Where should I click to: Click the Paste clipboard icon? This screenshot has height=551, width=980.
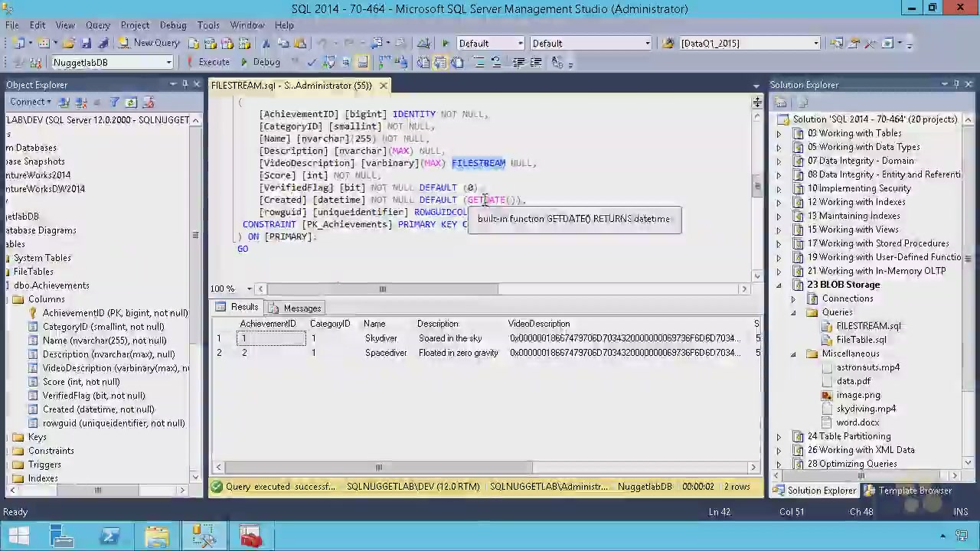click(301, 44)
